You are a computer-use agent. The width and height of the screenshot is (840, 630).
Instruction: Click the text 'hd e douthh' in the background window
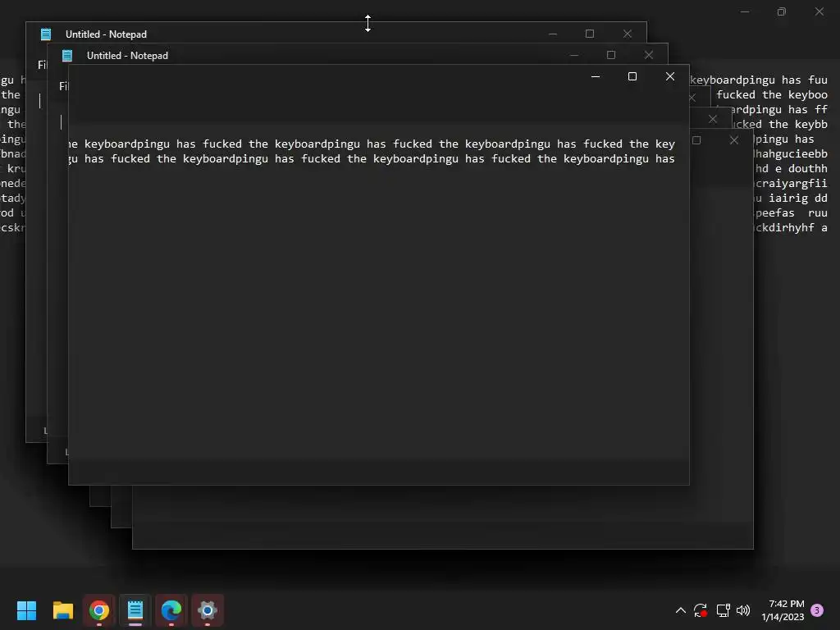point(792,169)
